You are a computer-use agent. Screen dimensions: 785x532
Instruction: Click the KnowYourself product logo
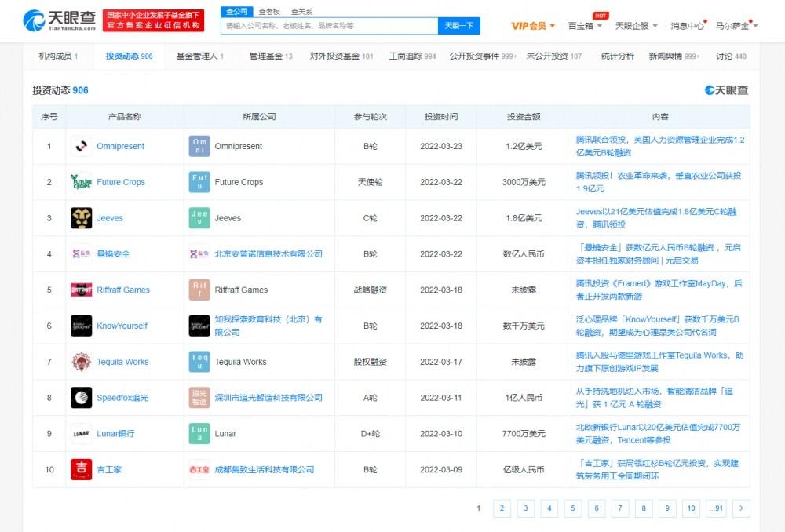81,326
